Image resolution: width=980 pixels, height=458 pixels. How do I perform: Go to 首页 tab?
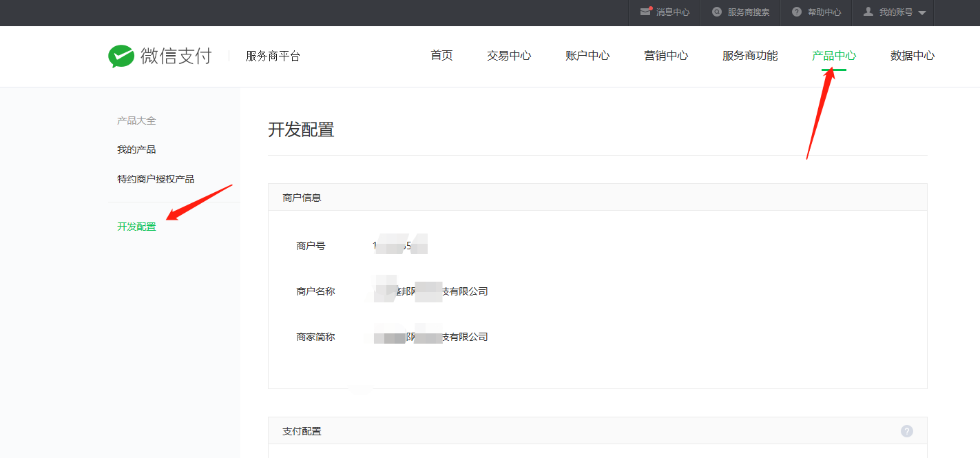point(441,56)
